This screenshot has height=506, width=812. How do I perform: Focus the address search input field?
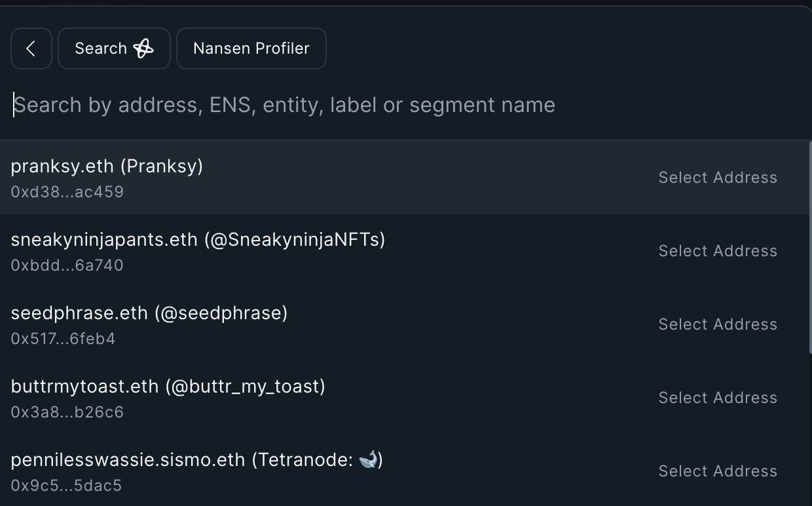406,105
